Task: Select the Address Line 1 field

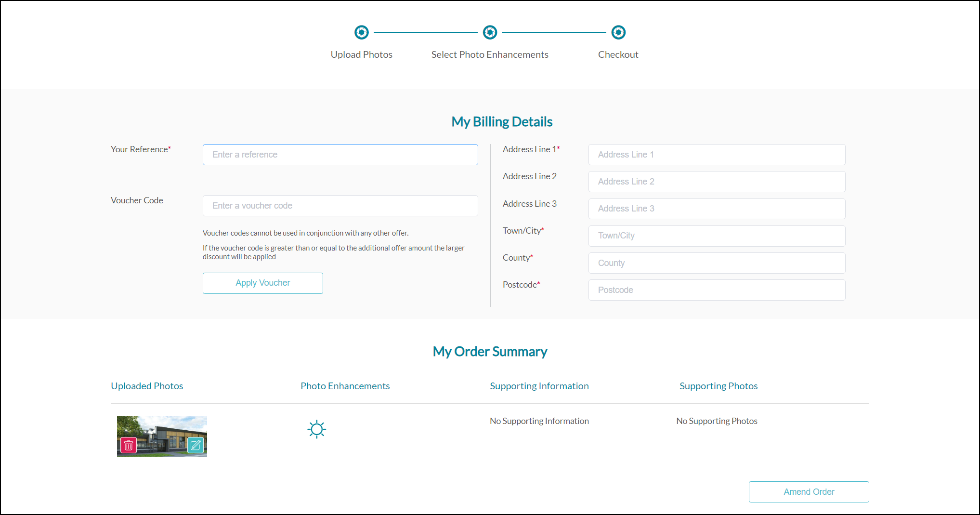Action: 717,155
